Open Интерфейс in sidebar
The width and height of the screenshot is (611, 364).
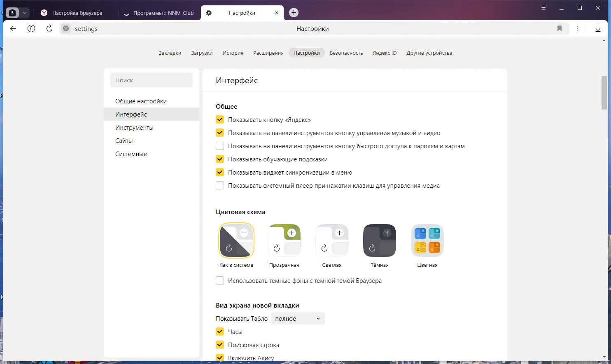152,114
